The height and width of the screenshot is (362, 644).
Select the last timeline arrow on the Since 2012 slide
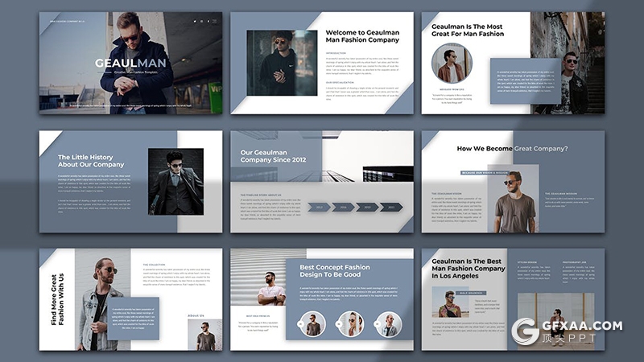click(392, 207)
